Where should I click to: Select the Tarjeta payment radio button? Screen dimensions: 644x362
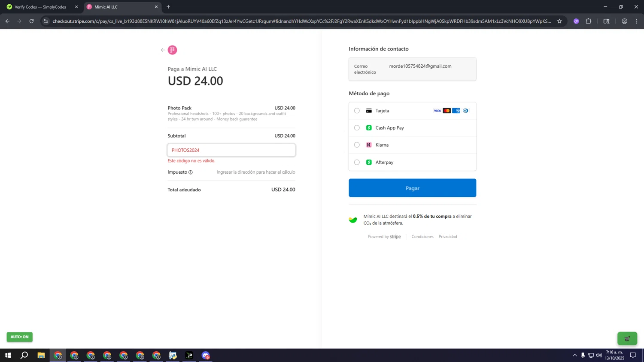click(357, 111)
